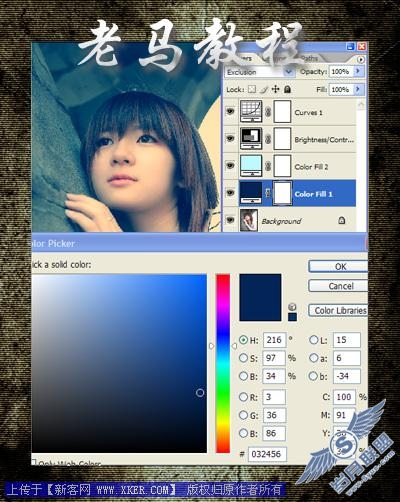Click the vertical hue spectrum slider

[223, 363]
